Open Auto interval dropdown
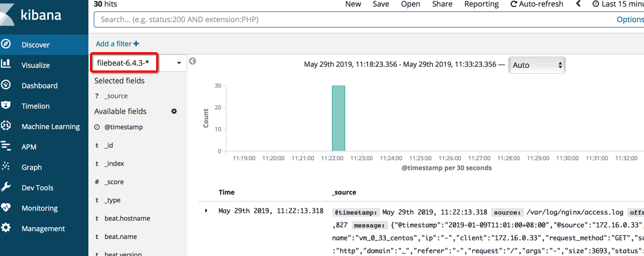 pos(537,65)
